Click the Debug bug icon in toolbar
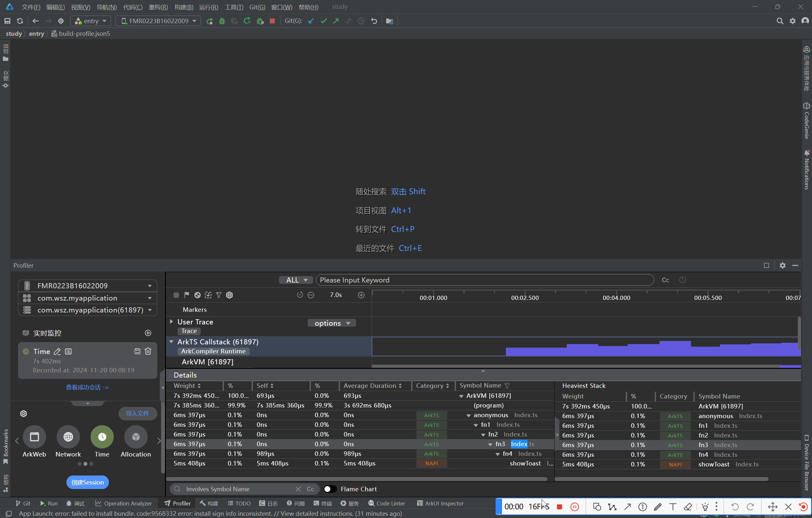Screen dimensions: 812x518 tap(222, 21)
